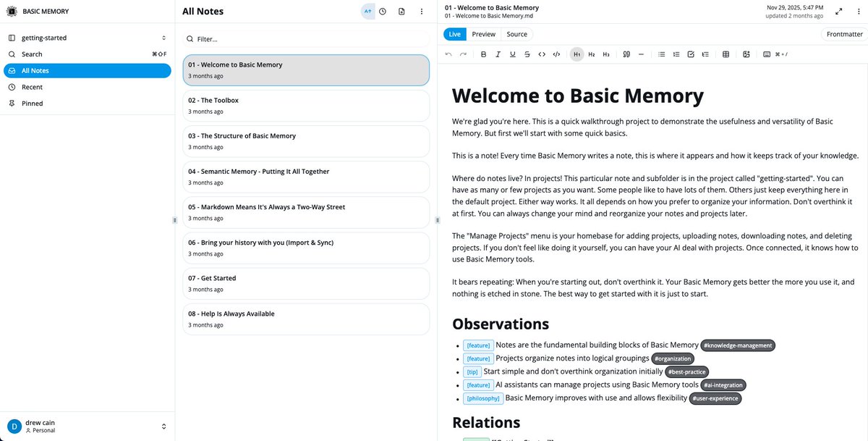Open note 01 - Welcome to Basic Memory
This screenshot has height=441, width=868.
point(306,70)
